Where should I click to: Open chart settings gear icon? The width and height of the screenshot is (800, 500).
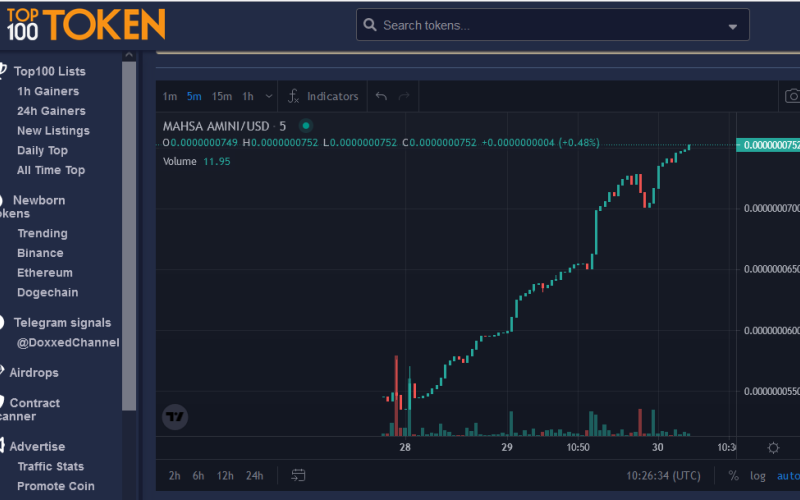[x=773, y=448]
